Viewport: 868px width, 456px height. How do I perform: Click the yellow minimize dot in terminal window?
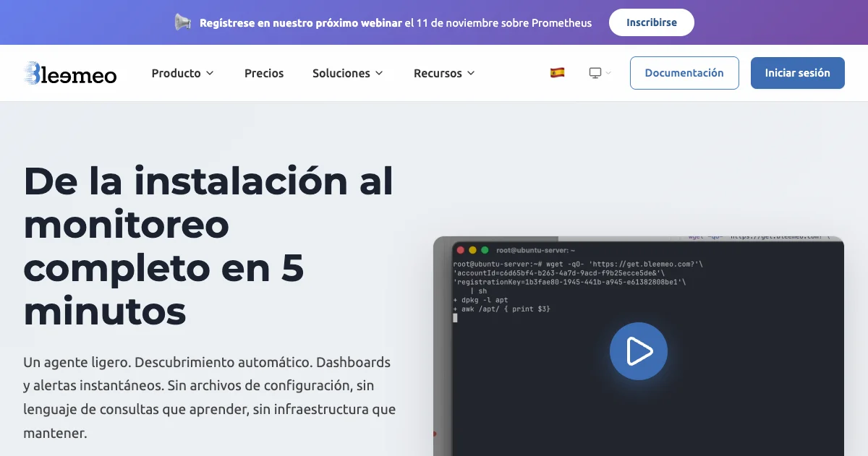click(x=472, y=249)
